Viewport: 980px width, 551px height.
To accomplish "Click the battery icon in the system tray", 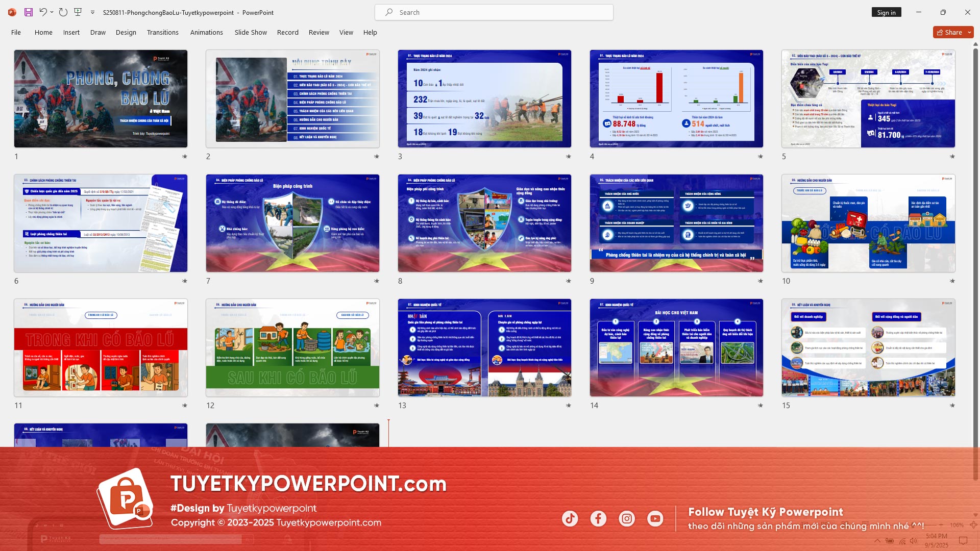I will point(889,540).
